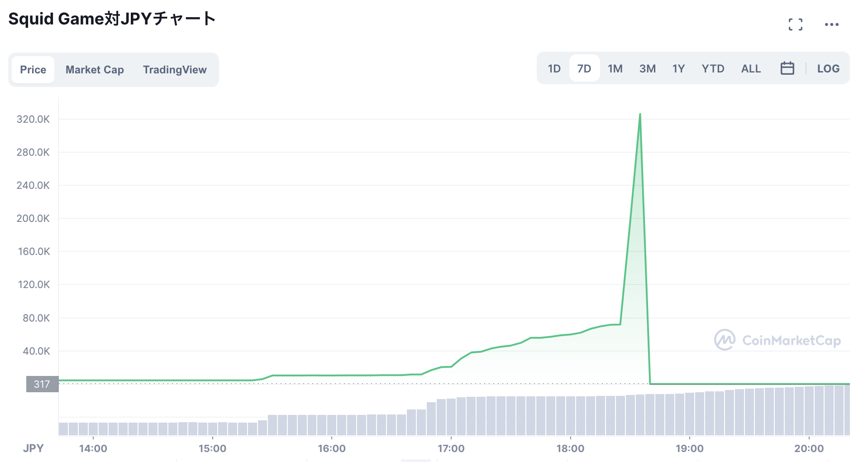868x462 pixels.
Task: Click the 317 current price label
Action: [x=42, y=384]
